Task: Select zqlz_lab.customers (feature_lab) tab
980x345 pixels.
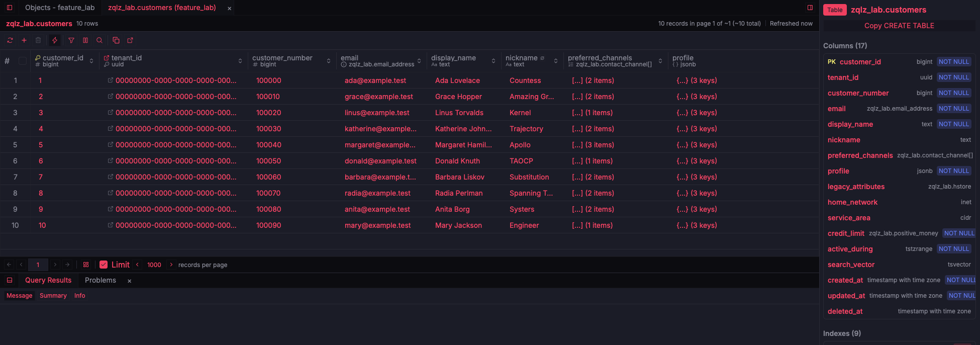Action: point(162,8)
